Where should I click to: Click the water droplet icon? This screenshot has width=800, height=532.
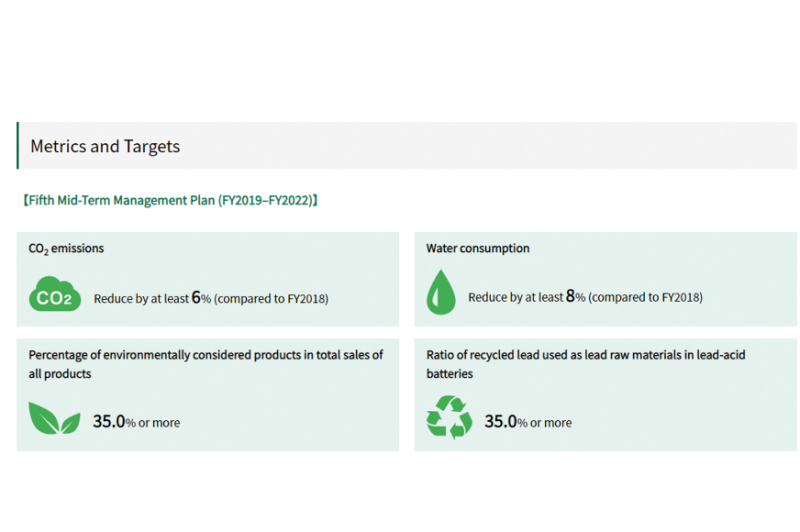pos(439,295)
